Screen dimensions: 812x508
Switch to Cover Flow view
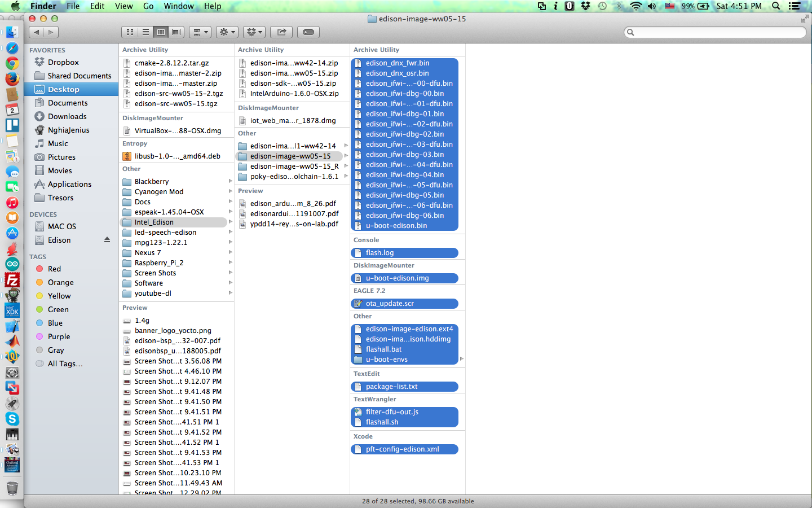click(176, 32)
